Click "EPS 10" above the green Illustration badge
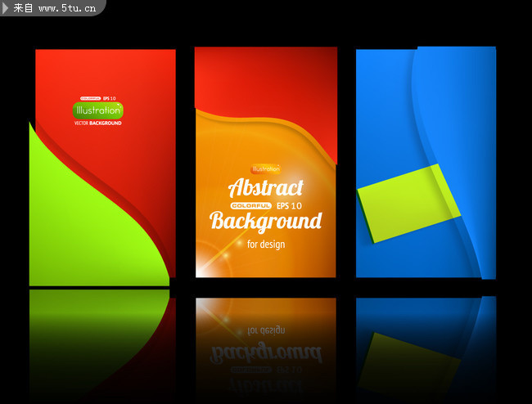Image resolution: width=532 pixels, height=404 pixels. 109,98
